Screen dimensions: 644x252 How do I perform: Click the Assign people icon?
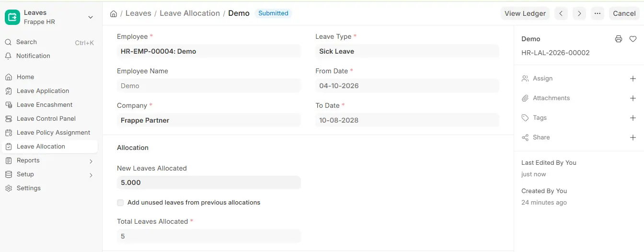525,79
